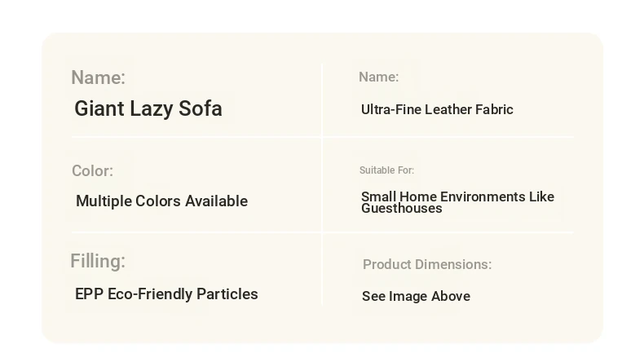The height and width of the screenshot is (362, 644).
Task: Click the "Name:" label above Ultra-Fine Leather Fabric
Action: click(378, 77)
